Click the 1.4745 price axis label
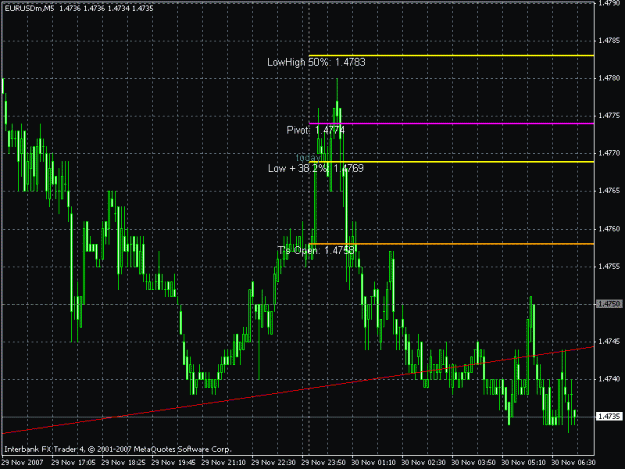The width and height of the screenshot is (625, 469). pyautogui.click(x=609, y=341)
